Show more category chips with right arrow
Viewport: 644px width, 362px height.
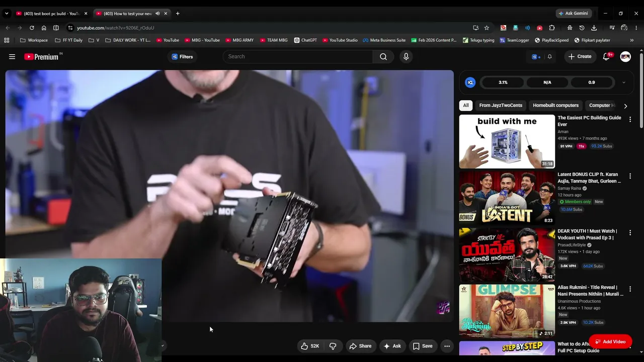coord(625,106)
